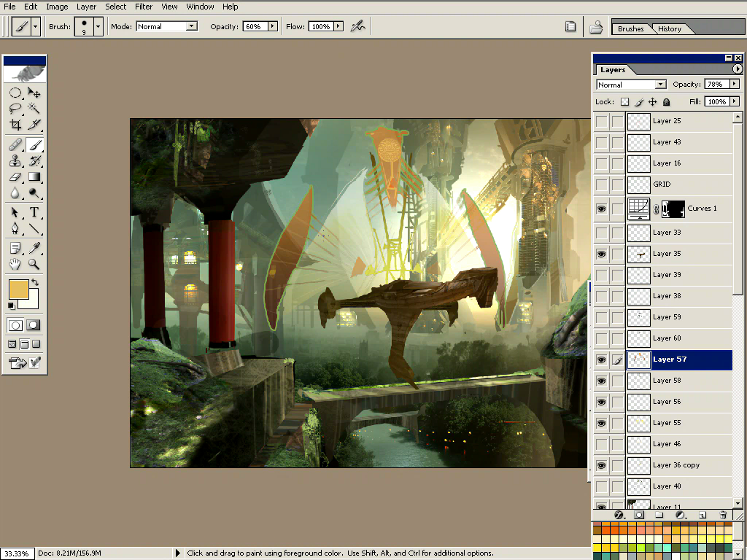The height and width of the screenshot is (560, 747).
Task: Open the brush Mode dropdown in options bar
Action: pyautogui.click(x=166, y=26)
